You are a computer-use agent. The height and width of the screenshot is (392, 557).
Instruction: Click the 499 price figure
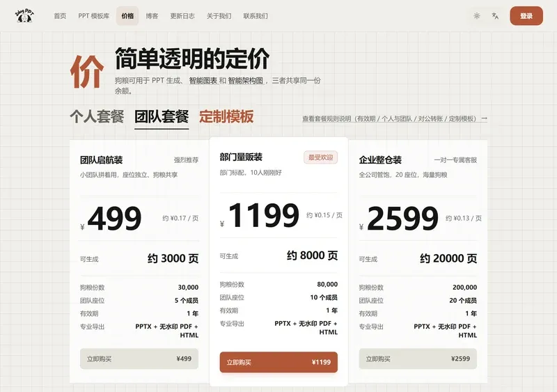click(x=114, y=218)
